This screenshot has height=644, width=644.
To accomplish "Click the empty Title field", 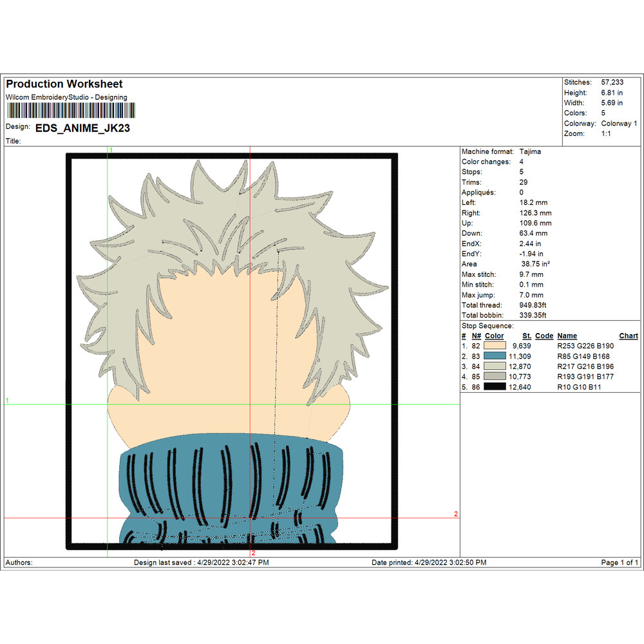I will [129, 140].
